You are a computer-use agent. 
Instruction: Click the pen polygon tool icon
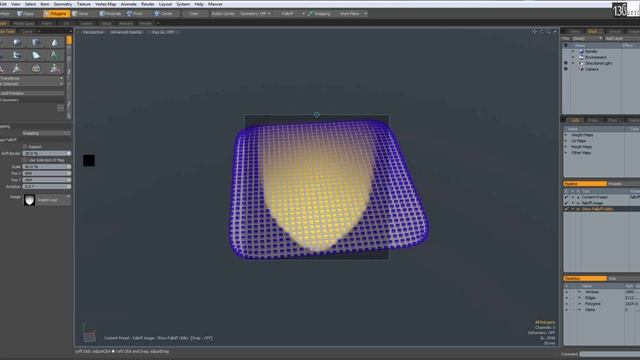36,55
